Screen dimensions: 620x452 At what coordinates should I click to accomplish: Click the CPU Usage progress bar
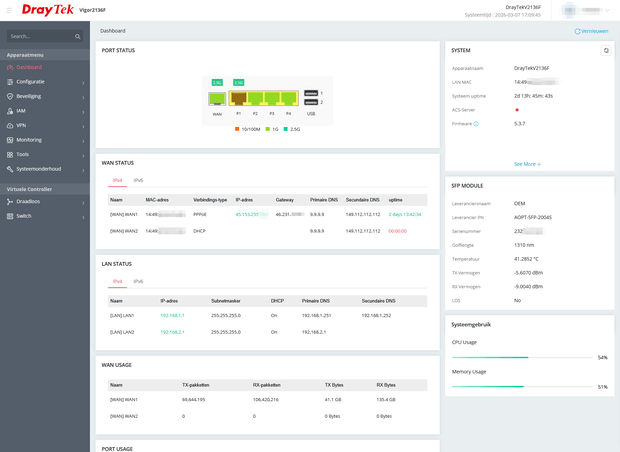pos(523,357)
